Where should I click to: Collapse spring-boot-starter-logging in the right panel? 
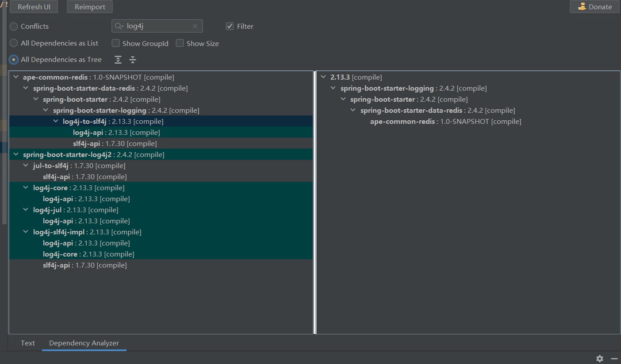(333, 88)
